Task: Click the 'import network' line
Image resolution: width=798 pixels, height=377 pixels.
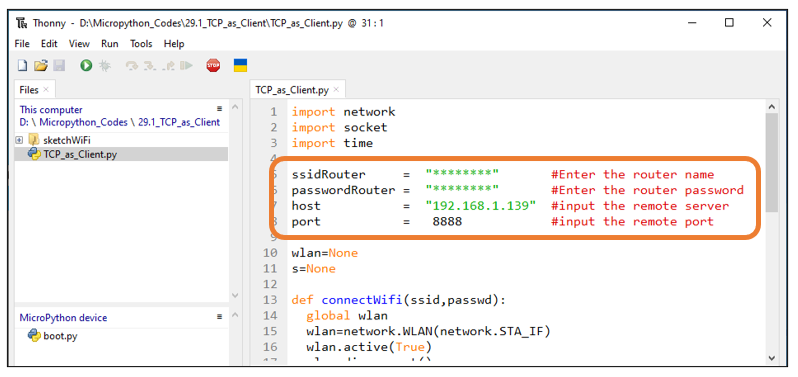Action: coord(343,112)
